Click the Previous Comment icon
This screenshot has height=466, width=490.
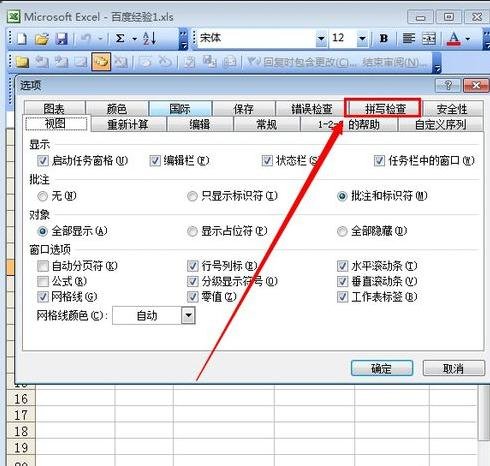click(42, 62)
